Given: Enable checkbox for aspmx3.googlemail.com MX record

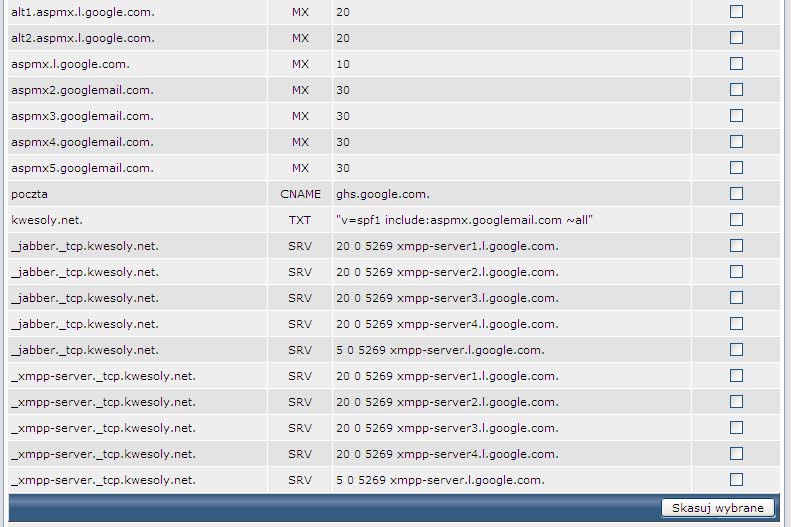Looking at the screenshot, I should (737, 116).
